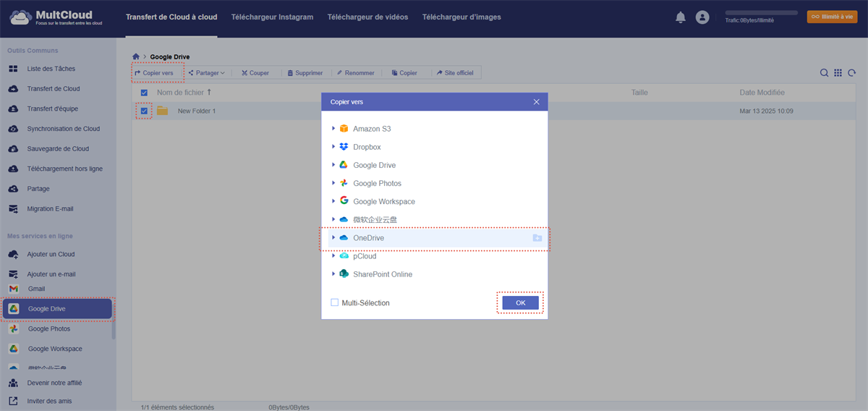Click Renommer in toolbar
868x411 pixels.
pyautogui.click(x=356, y=73)
